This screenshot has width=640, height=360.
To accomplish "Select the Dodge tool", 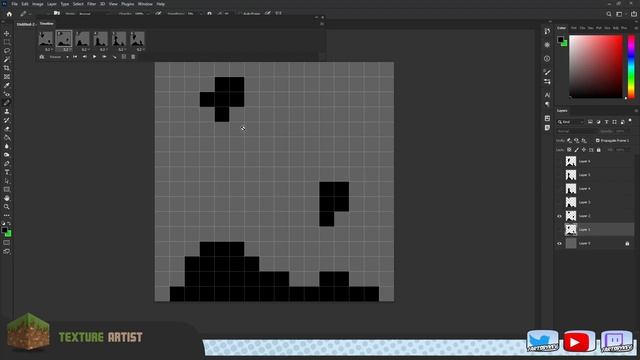I will [7, 155].
